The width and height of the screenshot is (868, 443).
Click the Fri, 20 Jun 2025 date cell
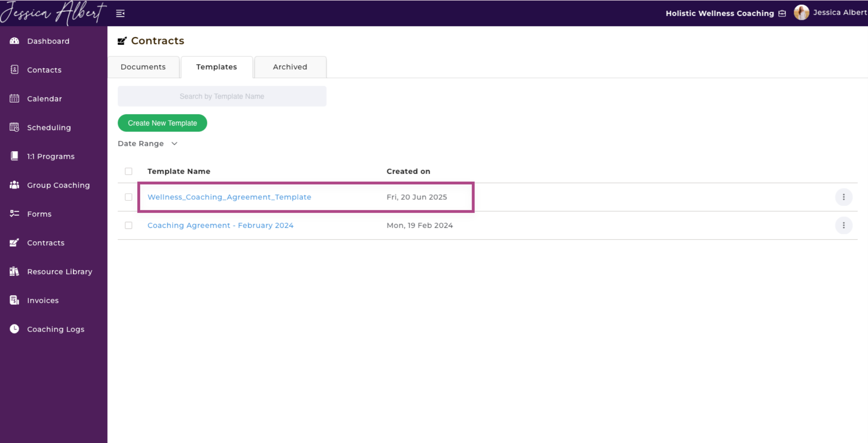pos(417,197)
